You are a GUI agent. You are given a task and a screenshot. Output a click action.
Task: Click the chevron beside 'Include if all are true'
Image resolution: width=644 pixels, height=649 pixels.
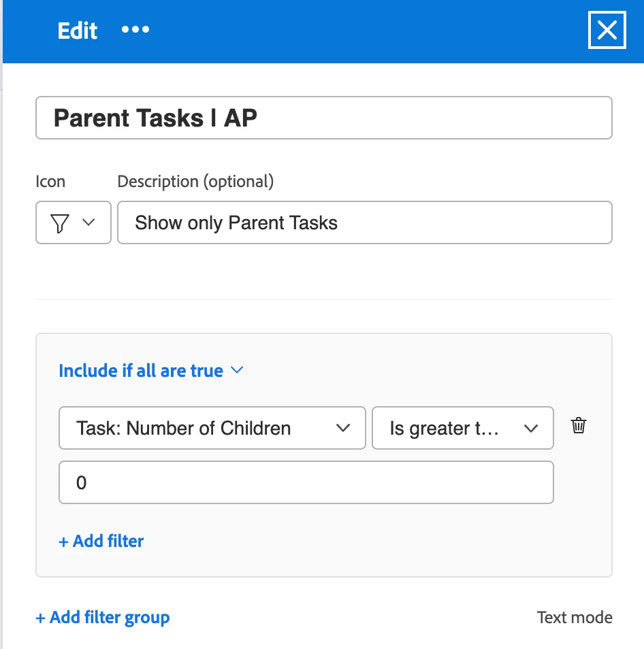point(237,371)
